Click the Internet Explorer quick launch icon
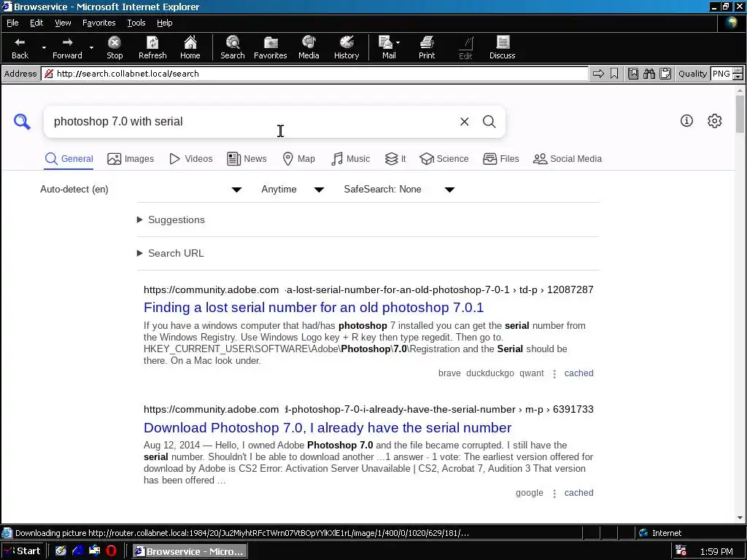The width and height of the screenshot is (747, 560). tap(77, 551)
